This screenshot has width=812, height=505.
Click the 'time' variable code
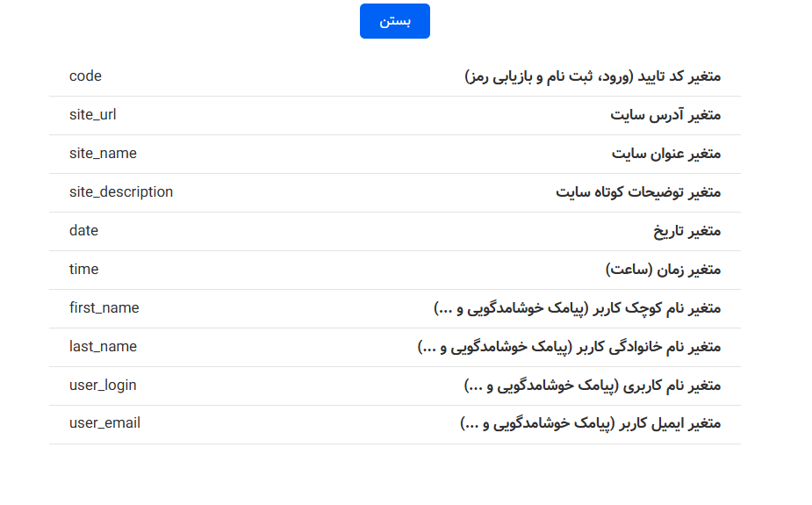pyautogui.click(x=83, y=270)
